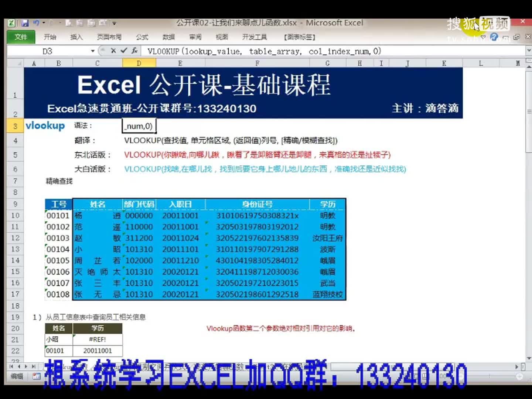Click the 身份证号 table header cell

coord(257,204)
